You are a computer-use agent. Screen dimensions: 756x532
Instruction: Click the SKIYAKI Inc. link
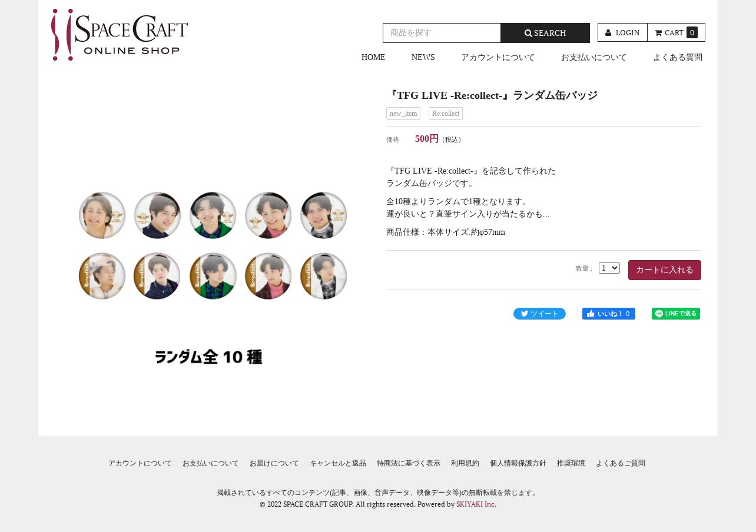[476, 504]
